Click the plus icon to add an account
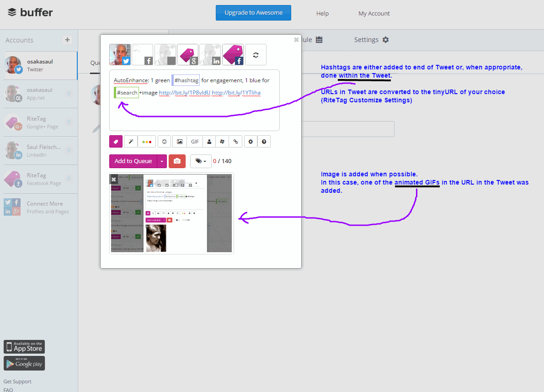 tap(67, 40)
